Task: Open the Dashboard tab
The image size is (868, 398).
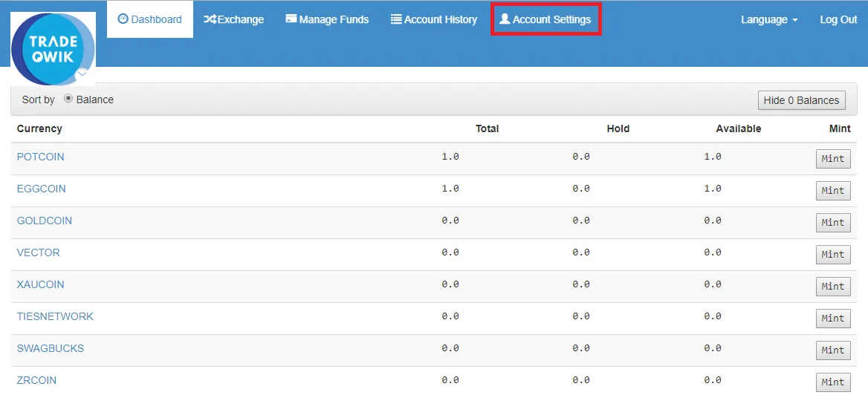Action: pos(150,19)
